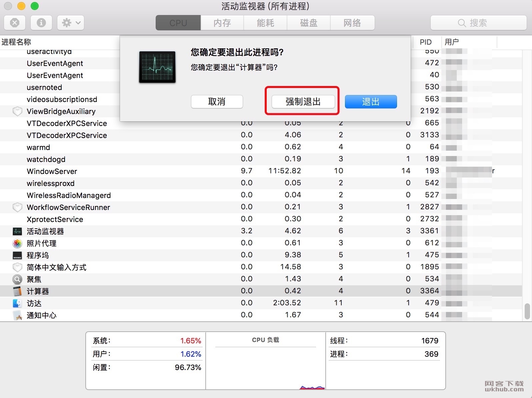Switch to the 能耗 tab
Image resolution: width=532 pixels, height=398 pixels.
pos(265,23)
